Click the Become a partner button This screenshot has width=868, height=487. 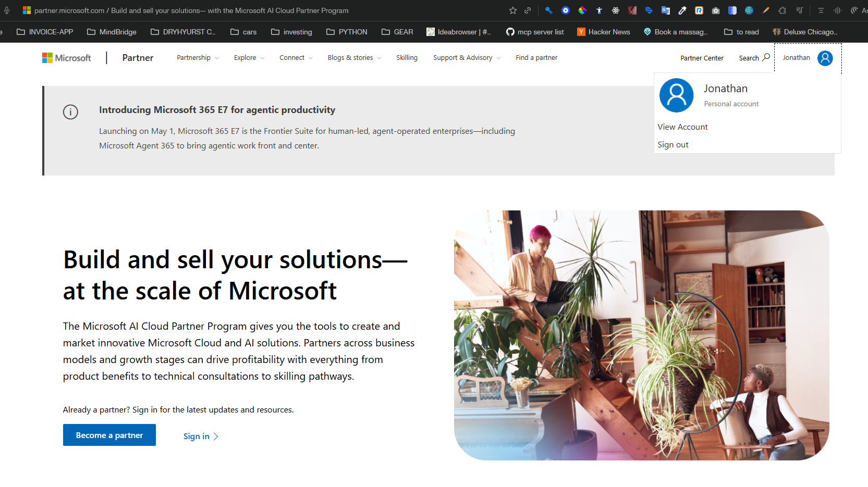pos(109,435)
